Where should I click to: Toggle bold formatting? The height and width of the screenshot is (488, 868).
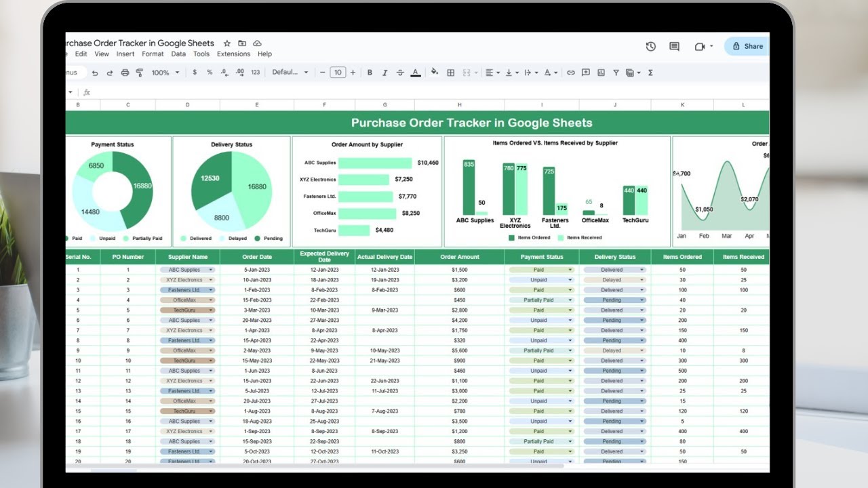point(370,73)
